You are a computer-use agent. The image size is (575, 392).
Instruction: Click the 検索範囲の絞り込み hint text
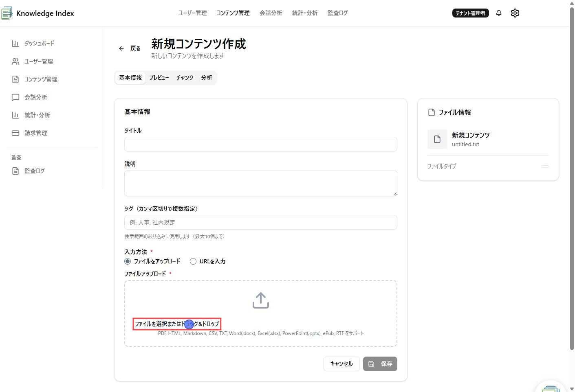point(174,237)
